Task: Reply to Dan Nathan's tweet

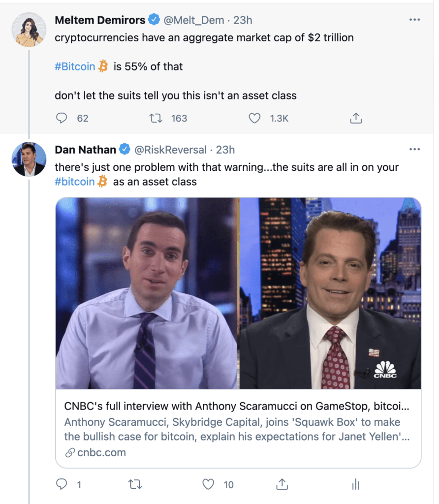Action: pos(62,485)
